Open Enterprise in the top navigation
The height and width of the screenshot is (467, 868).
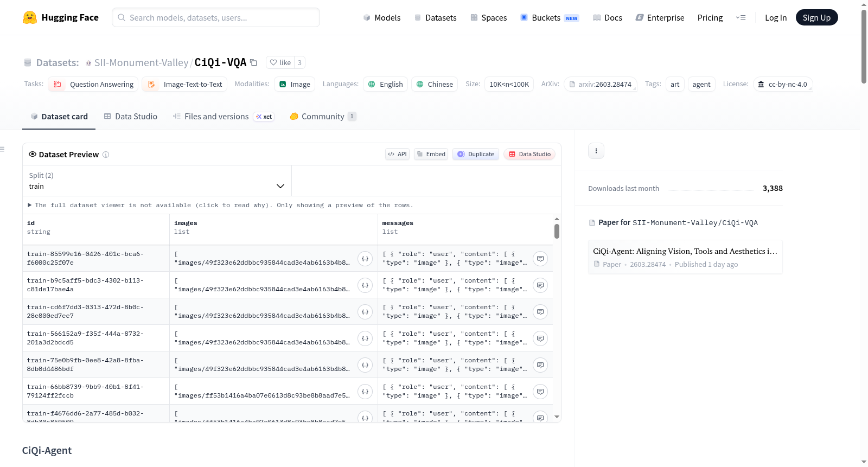[660, 17]
